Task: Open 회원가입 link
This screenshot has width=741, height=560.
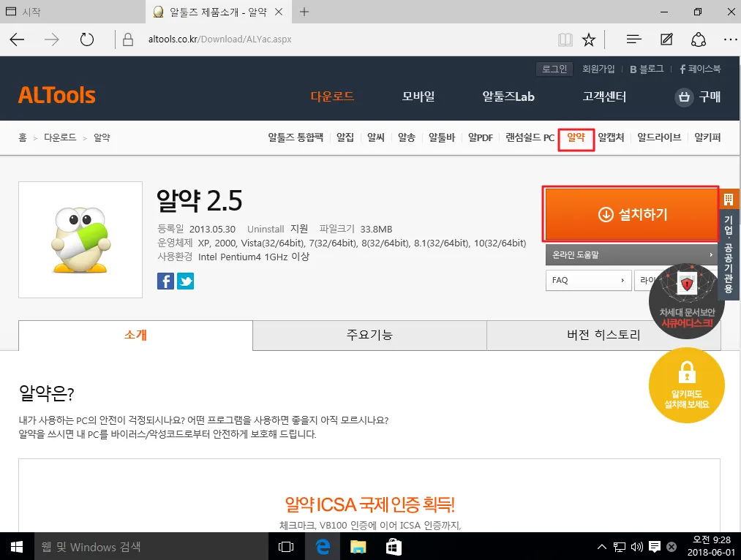Action: (x=598, y=69)
